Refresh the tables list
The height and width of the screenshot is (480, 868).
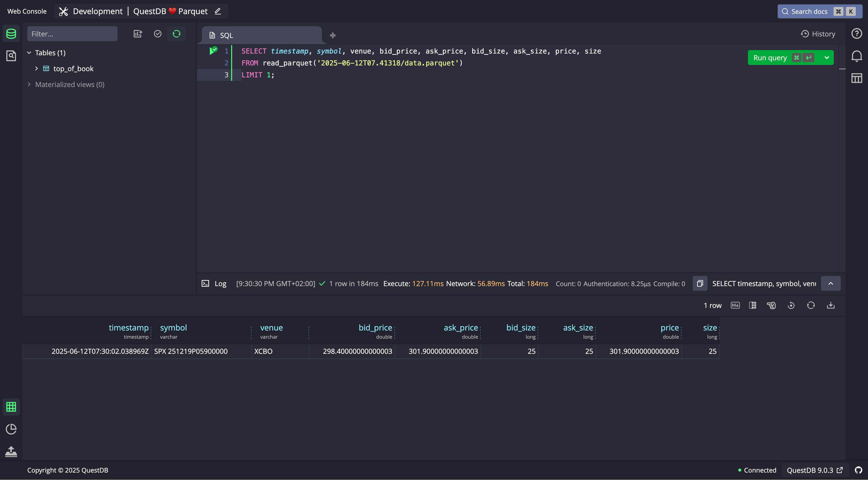[177, 34]
